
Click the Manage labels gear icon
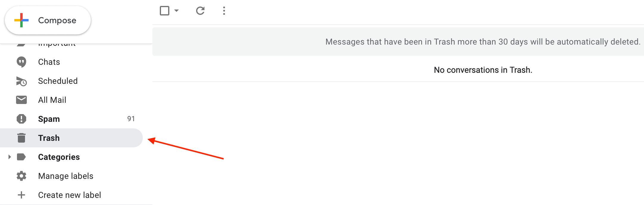point(21,176)
